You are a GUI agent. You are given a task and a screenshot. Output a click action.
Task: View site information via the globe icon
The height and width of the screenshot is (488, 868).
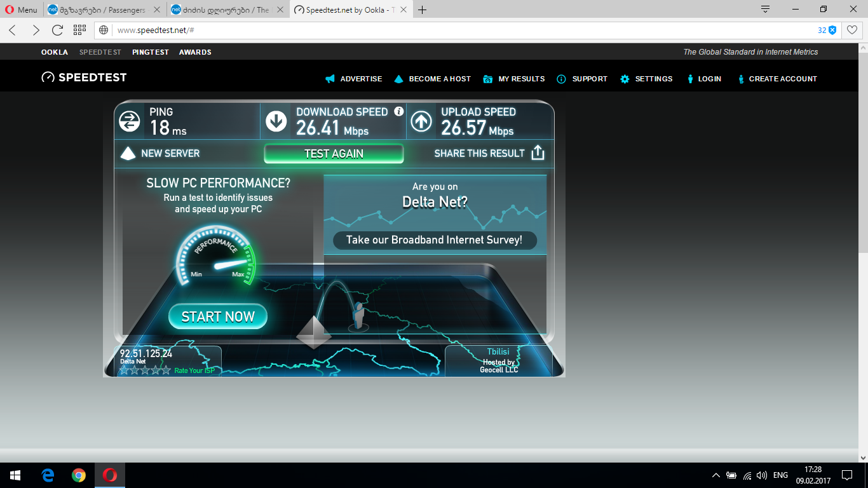point(104,30)
